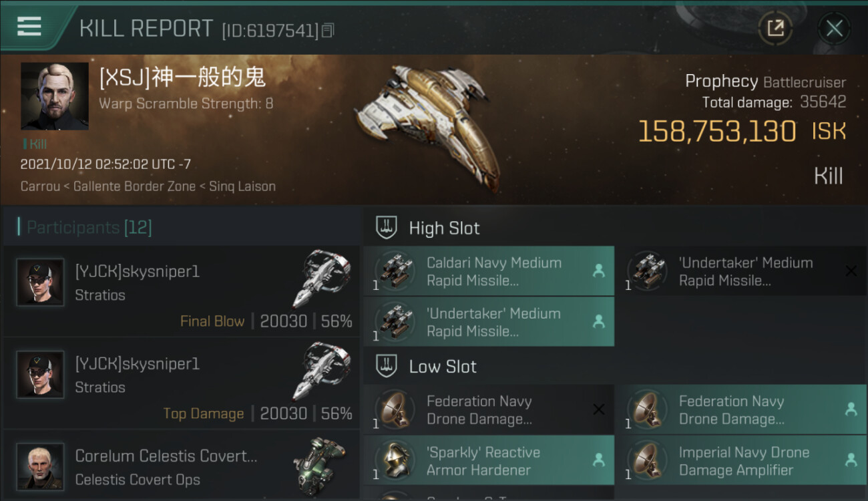Click the share kill report icon
Screen dimensions: 868x501
click(x=775, y=28)
